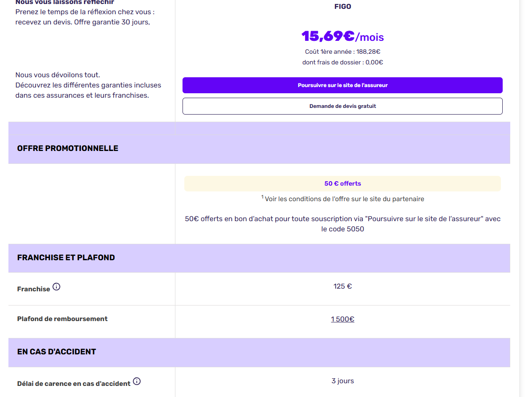
Task: Toggle the FRANCHISE ET PLAFOND section header
Action: (66, 258)
